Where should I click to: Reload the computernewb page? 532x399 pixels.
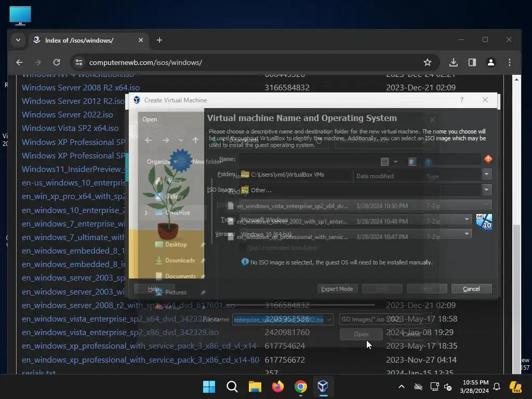coord(57,62)
